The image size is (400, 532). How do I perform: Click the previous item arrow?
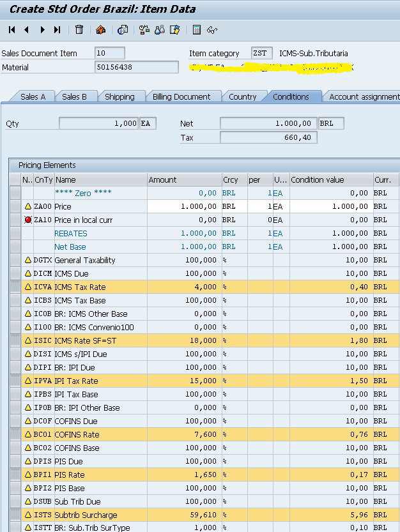tap(27, 29)
